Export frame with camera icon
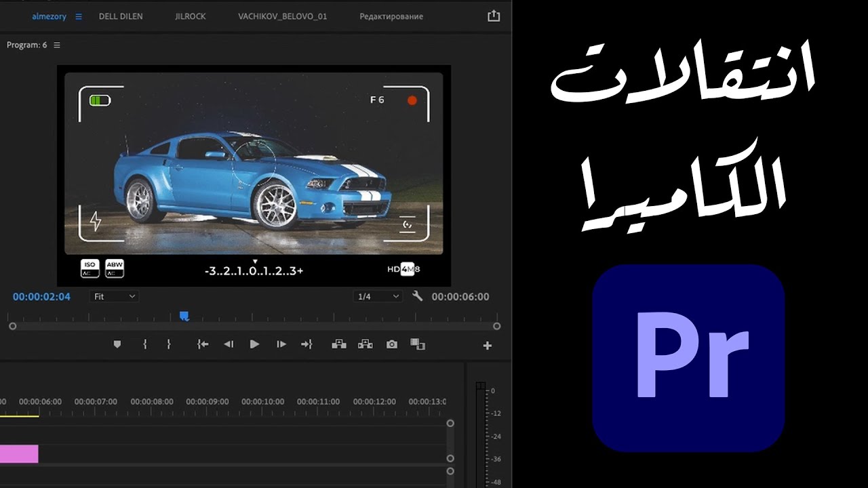This screenshot has height=488, width=868. click(x=392, y=344)
